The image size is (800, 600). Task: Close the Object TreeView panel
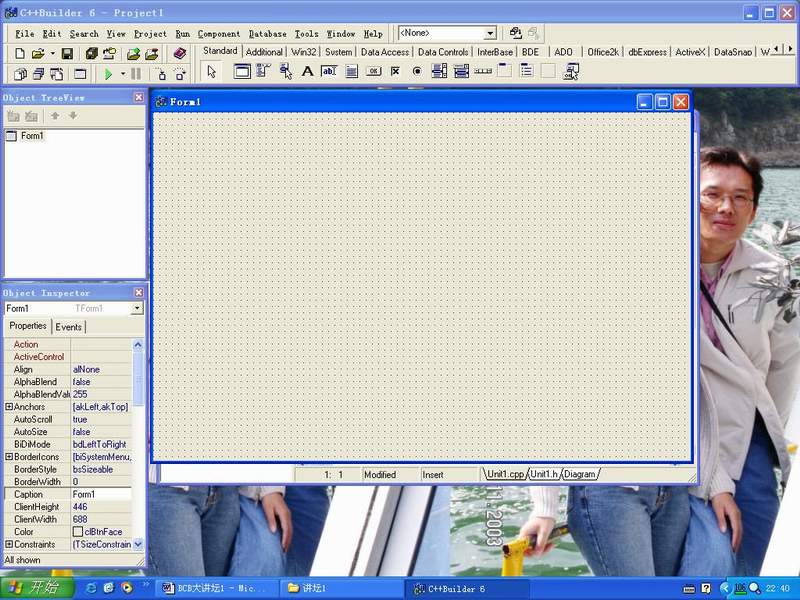(139, 97)
